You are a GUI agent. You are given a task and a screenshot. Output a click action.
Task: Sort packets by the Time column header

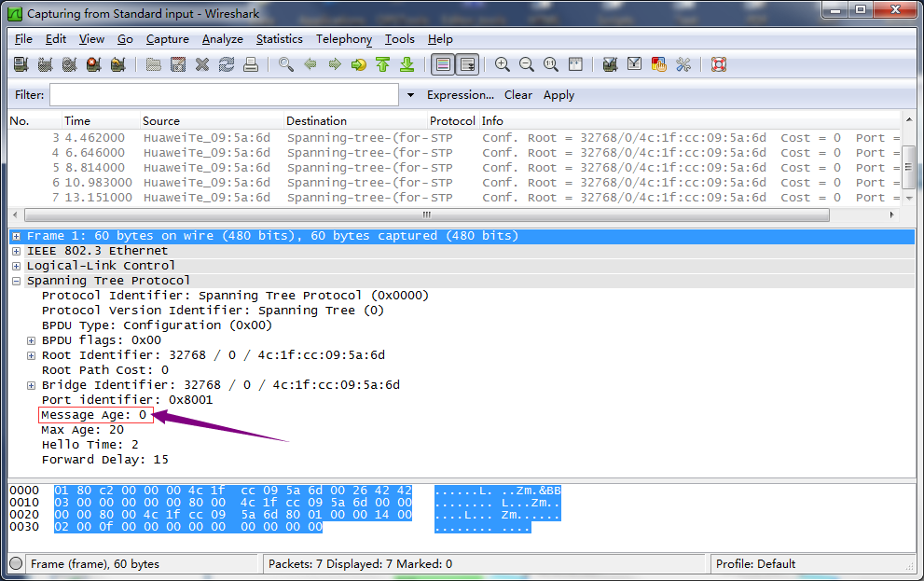[102, 121]
